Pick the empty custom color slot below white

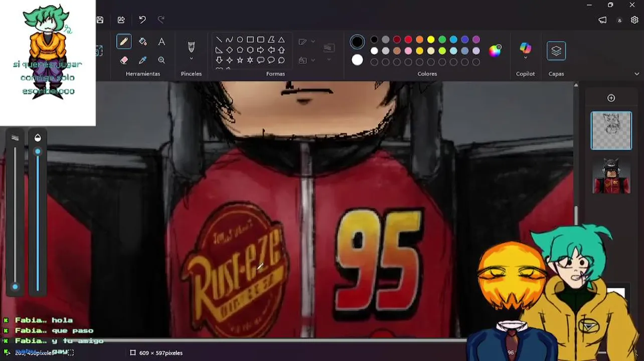point(374,62)
